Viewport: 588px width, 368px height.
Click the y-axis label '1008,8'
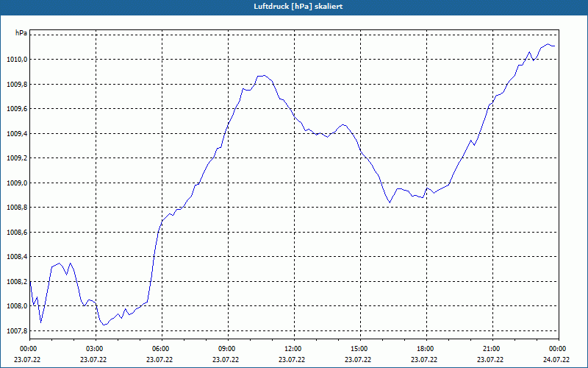point(17,208)
